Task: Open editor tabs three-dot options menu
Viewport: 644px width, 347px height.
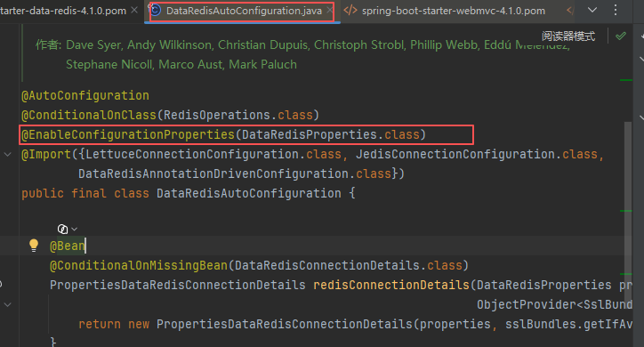Action: coord(616,10)
